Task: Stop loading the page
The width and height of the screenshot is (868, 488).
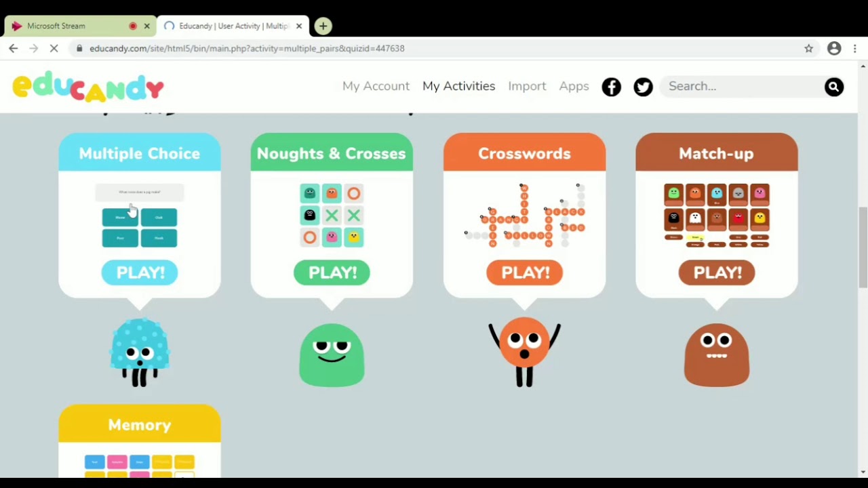Action: point(55,48)
